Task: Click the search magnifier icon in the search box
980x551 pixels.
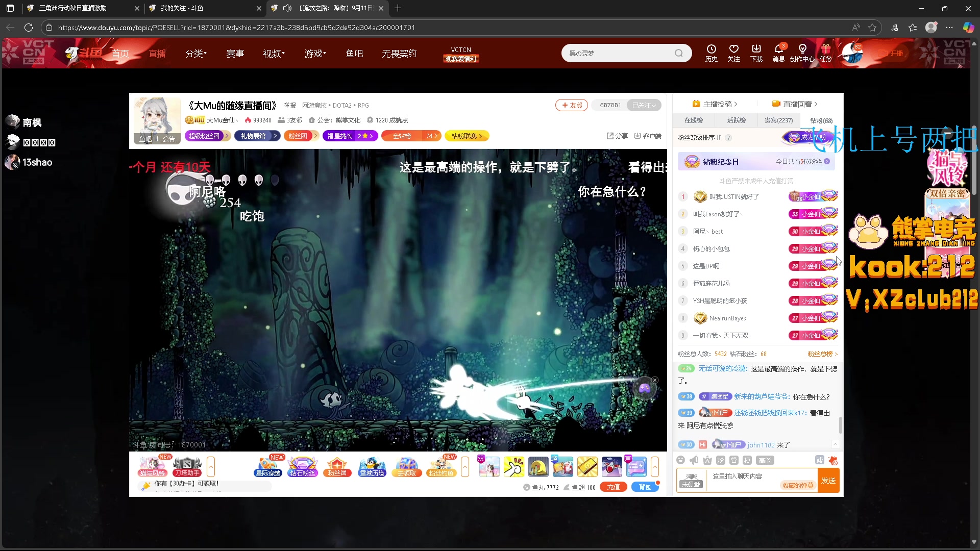Action: coord(678,53)
